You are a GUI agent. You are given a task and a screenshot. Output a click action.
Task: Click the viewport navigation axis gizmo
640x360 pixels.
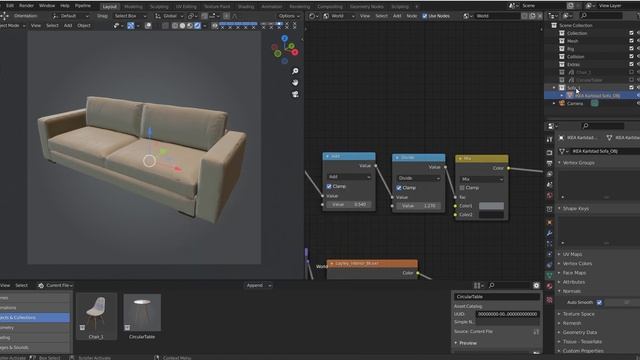coord(285,49)
